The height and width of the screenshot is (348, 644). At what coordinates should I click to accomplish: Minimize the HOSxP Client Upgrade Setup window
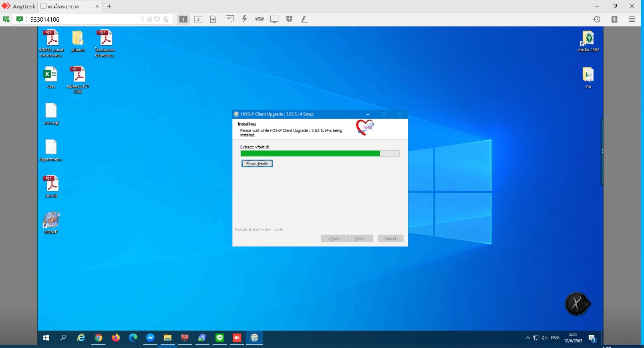coord(368,114)
